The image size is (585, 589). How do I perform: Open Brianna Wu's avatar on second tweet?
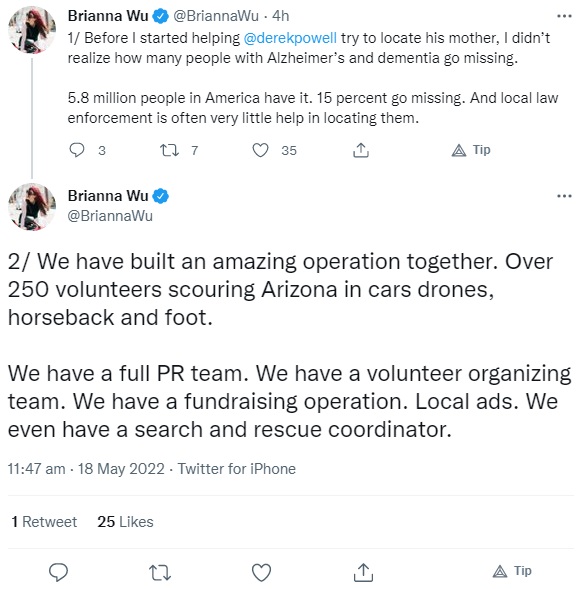[x=32, y=207]
